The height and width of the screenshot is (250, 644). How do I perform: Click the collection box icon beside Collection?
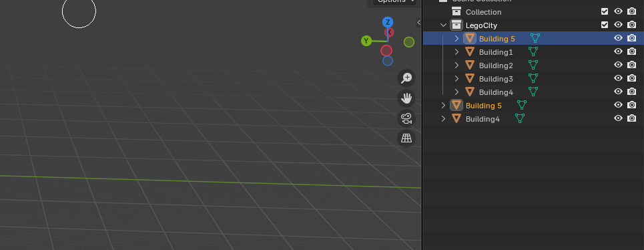(456, 11)
